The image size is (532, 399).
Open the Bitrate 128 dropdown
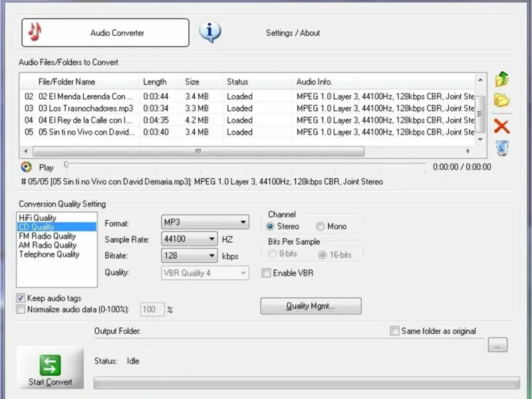[x=190, y=255]
